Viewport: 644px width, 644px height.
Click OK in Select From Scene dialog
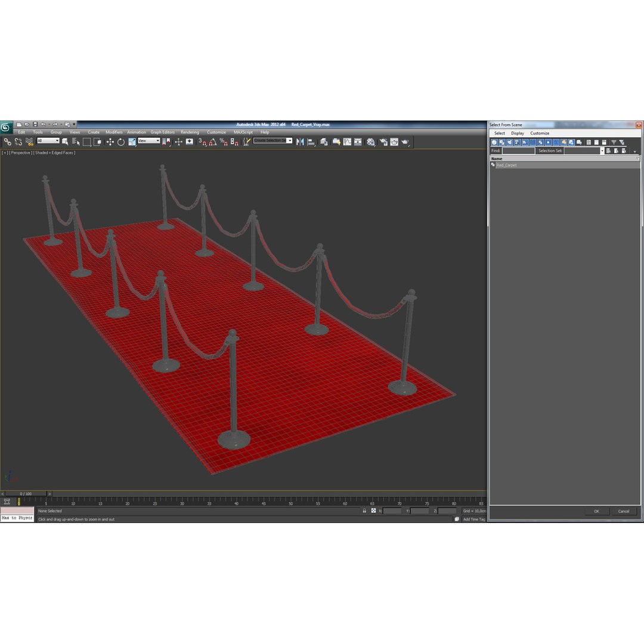point(596,512)
